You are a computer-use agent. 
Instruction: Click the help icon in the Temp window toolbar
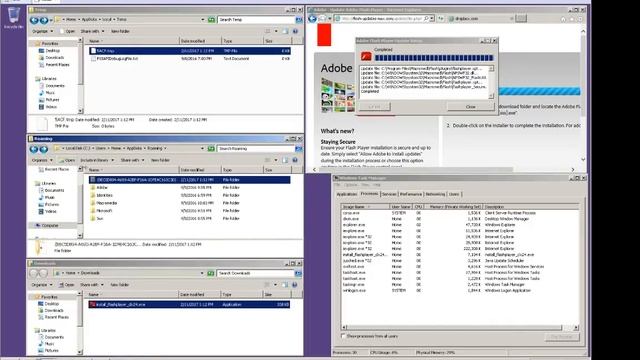pyautogui.click(x=295, y=31)
